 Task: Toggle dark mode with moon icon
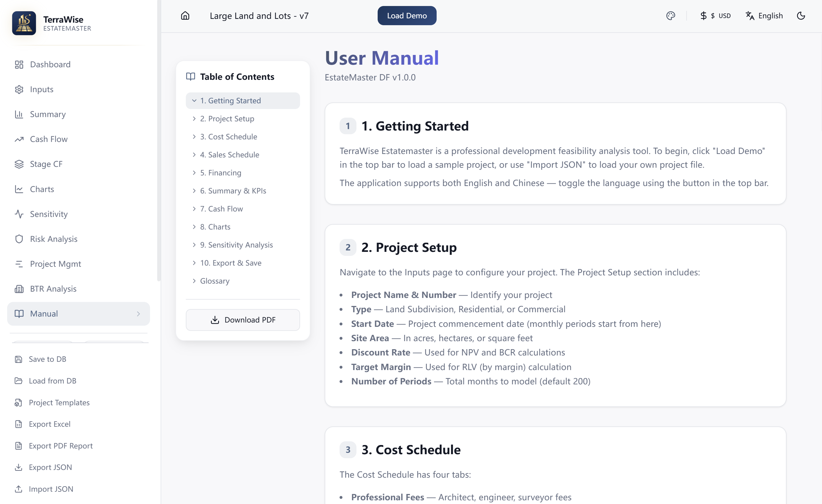(x=801, y=16)
